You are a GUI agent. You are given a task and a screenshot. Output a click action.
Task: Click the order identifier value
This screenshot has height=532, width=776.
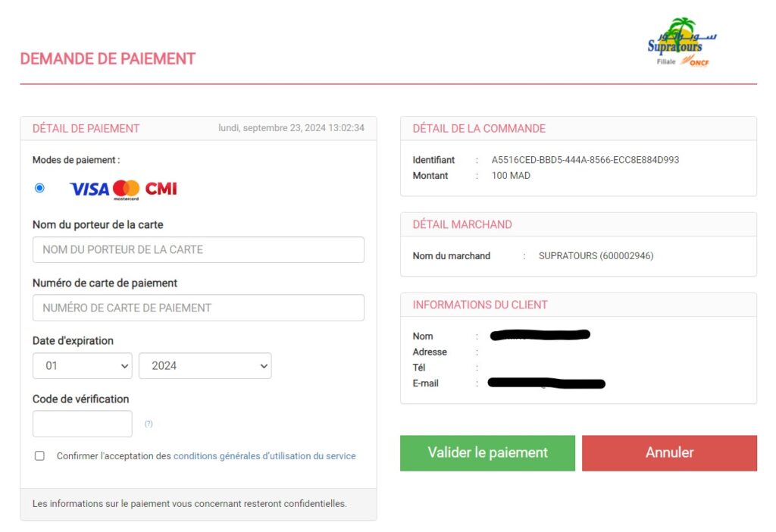coord(585,160)
